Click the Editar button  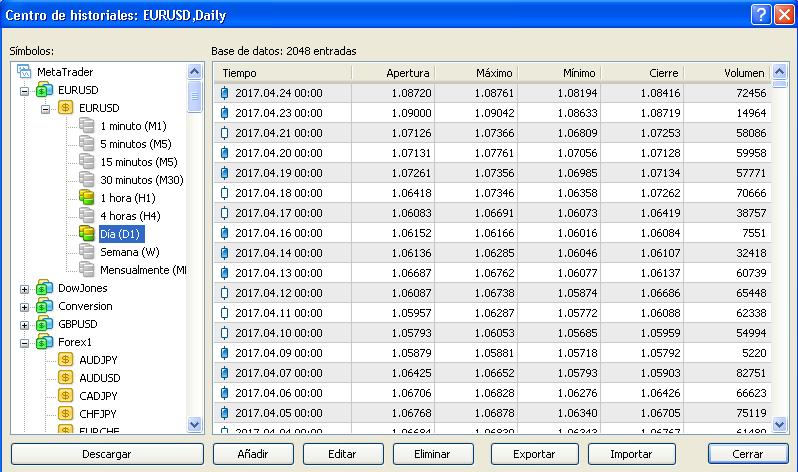pos(343,454)
